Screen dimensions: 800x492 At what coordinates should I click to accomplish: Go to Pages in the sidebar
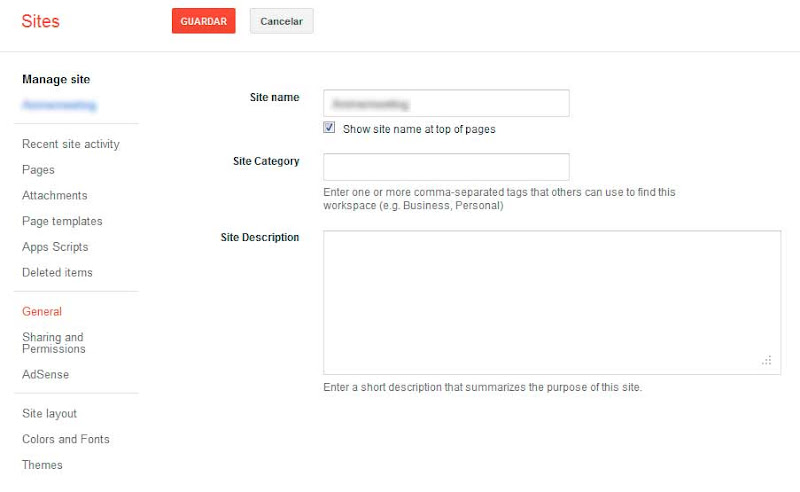click(x=38, y=169)
